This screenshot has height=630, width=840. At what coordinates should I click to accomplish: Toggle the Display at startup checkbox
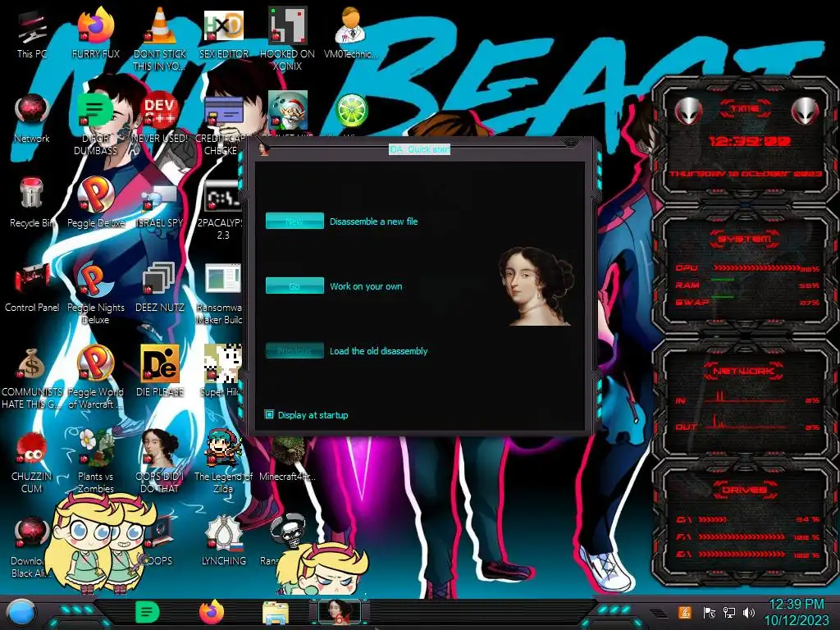269,414
